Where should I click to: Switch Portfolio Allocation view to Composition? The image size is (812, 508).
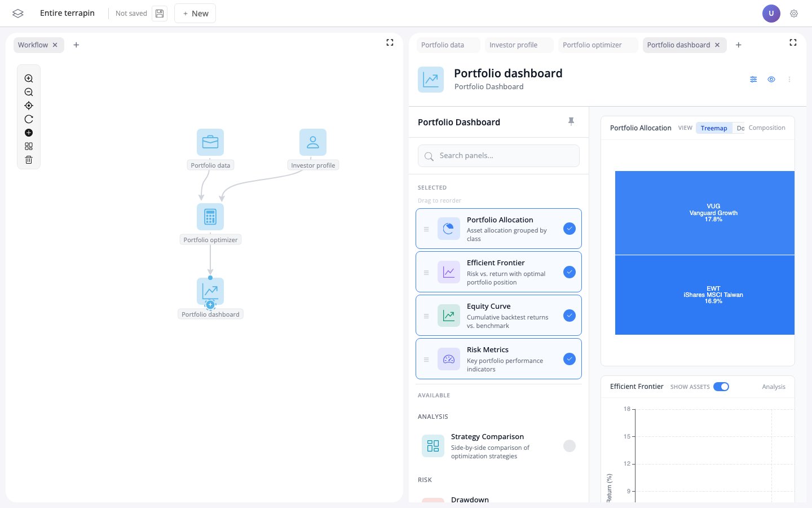(x=767, y=128)
